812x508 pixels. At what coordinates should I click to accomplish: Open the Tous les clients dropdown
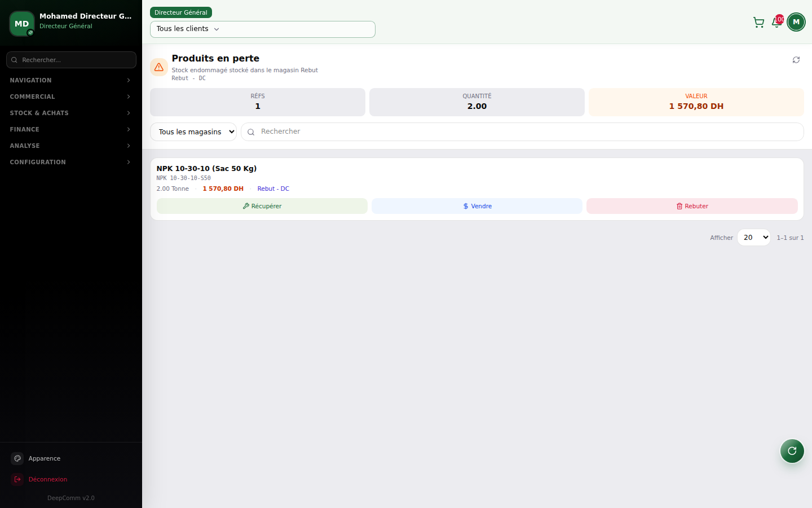[263, 29]
